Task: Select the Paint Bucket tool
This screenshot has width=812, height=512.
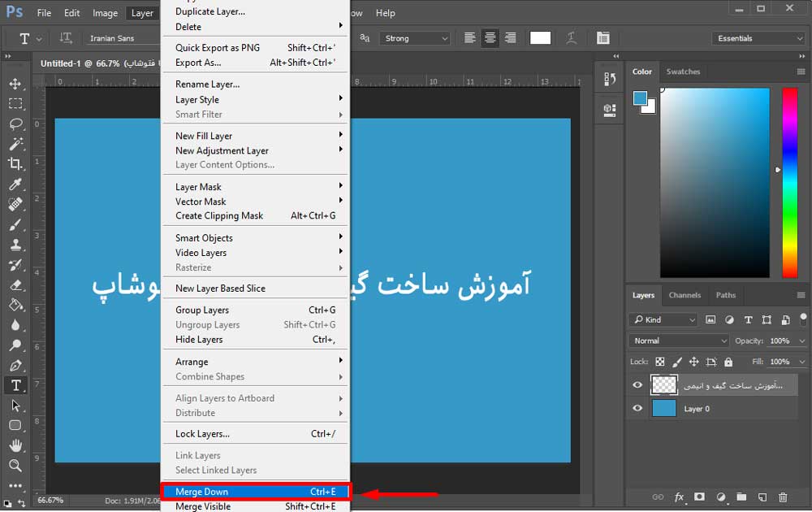Action: tap(15, 305)
